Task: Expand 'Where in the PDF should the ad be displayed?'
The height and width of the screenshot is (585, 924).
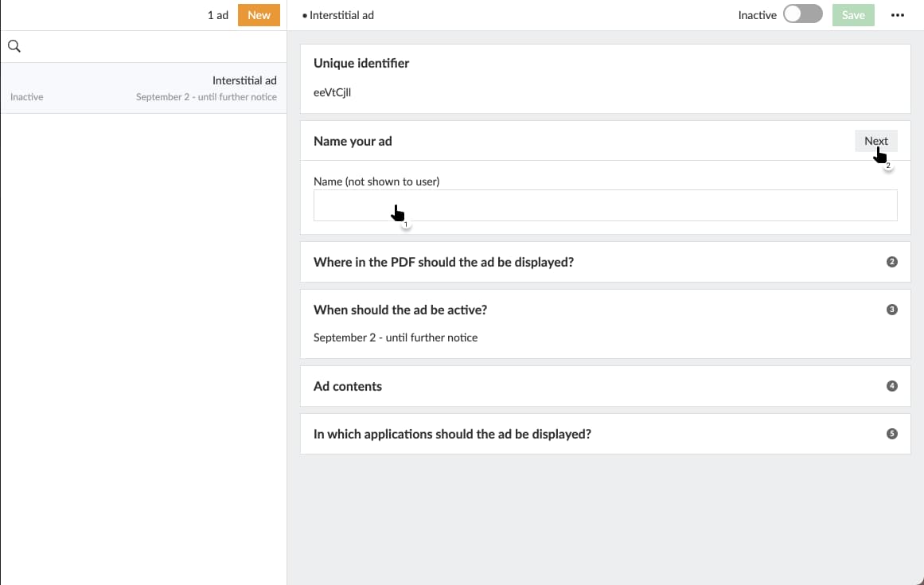Action: click(443, 262)
